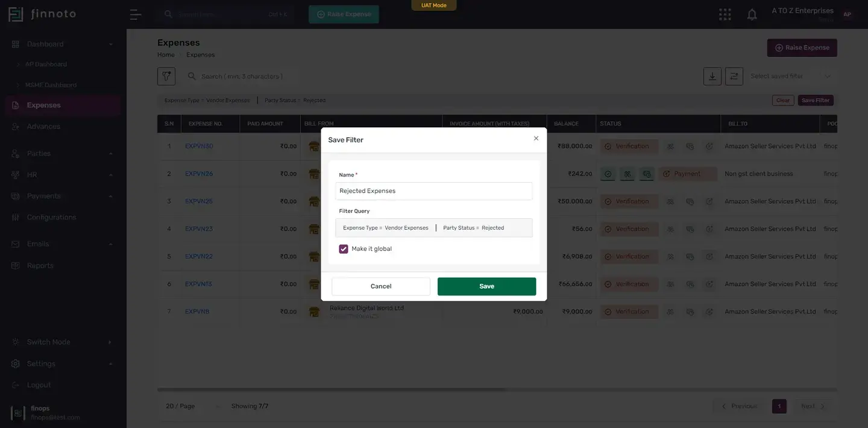Click payment icon on EXPVN8 row
Image resolution: width=868 pixels, height=428 pixels.
709,312
